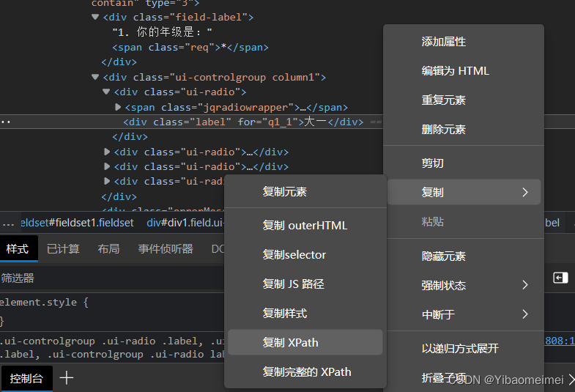Viewport: 575px width, 392px height.
Task: Click the toggle sidebar icon beside the filter bar
Action: click(x=560, y=278)
